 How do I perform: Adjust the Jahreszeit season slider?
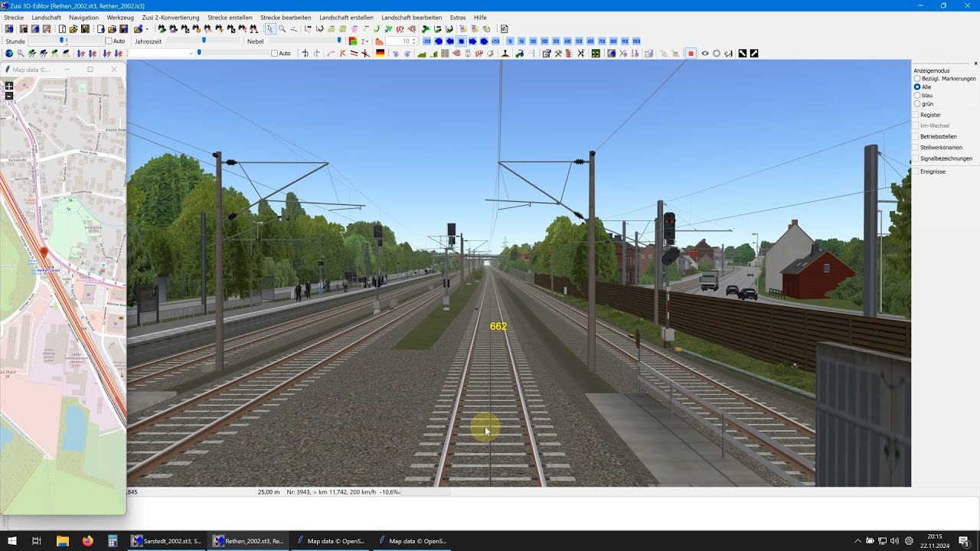pos(204,41)
